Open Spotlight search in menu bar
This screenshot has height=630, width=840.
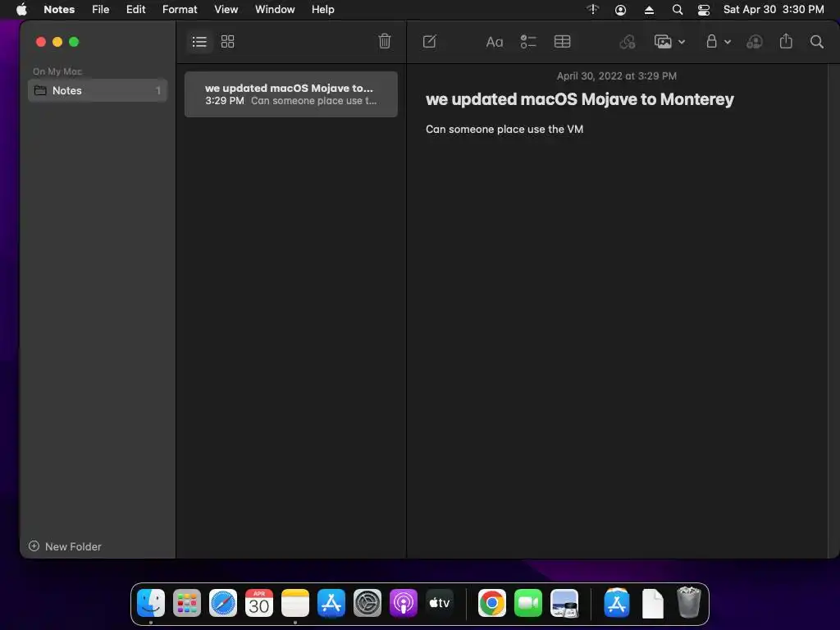coord(677,10)
